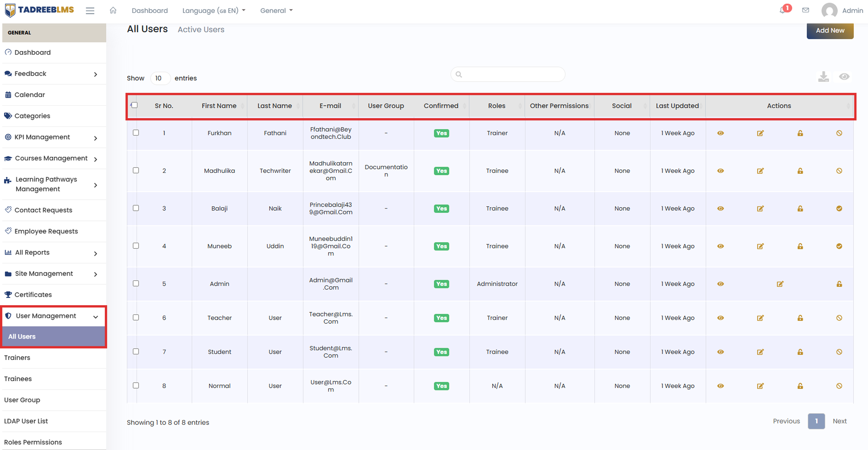The width and height of the screenshot is (868, 450).
Task: Click the Previous pagination link
Action: click(786, 421)
